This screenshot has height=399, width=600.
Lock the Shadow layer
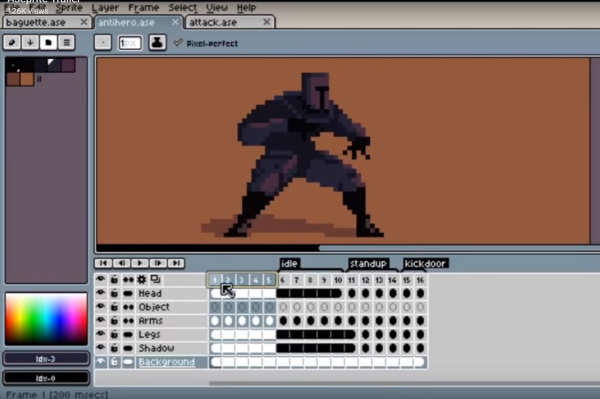point(114,348)
